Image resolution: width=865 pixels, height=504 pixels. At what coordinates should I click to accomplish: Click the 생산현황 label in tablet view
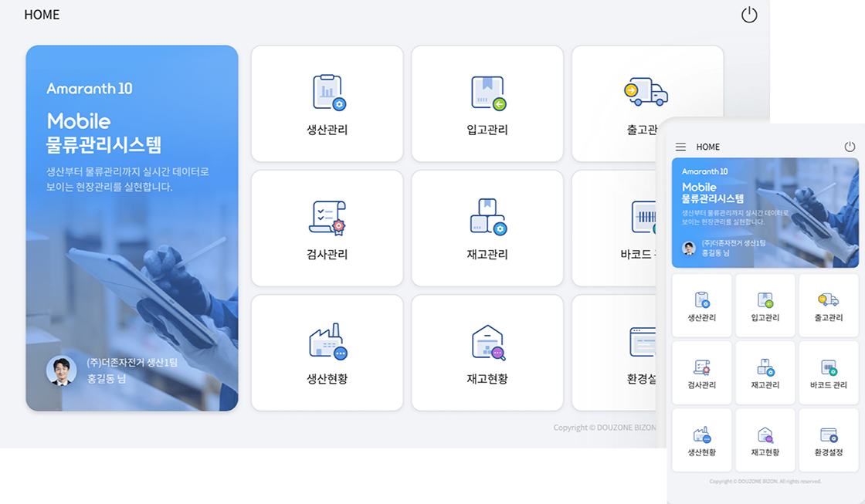327,379
